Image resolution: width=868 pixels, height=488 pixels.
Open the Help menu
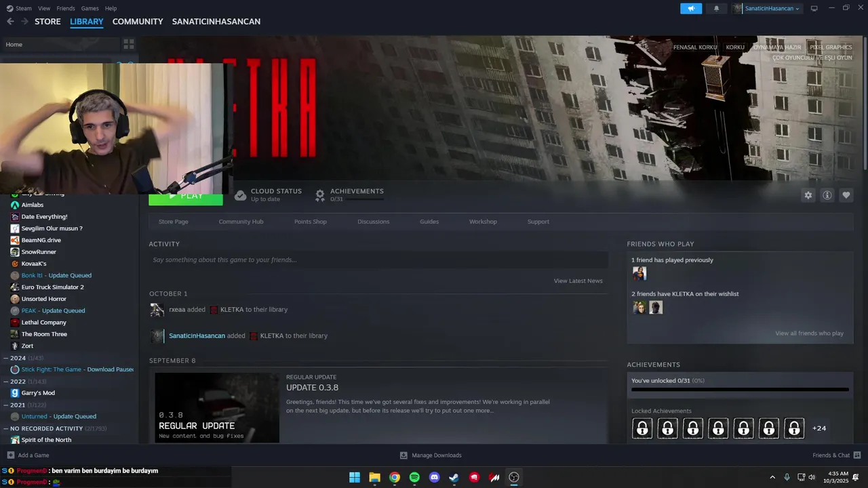[111, 8]
